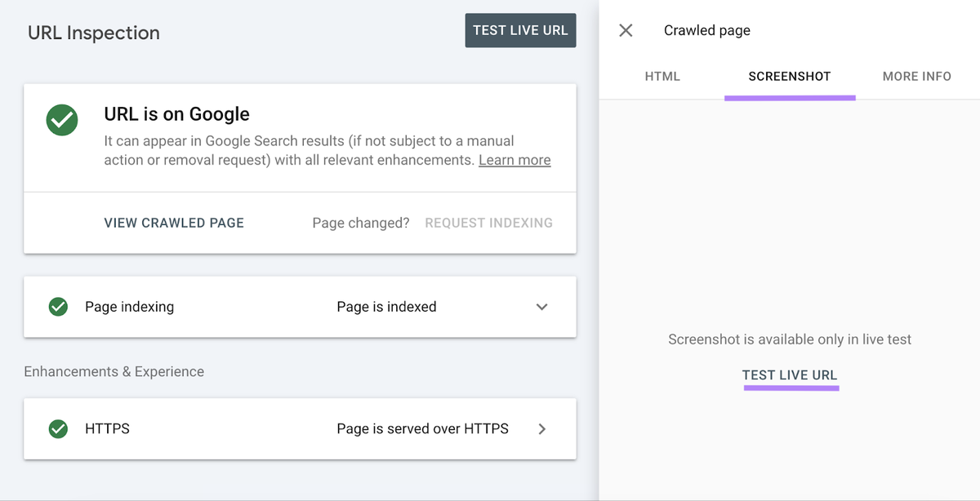Click the Page indexing green check icon

58,307
